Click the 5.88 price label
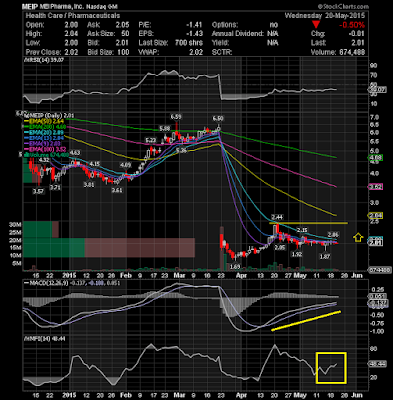Image resolution: width=393 pixels, height=400 pixels. point(165,128)
